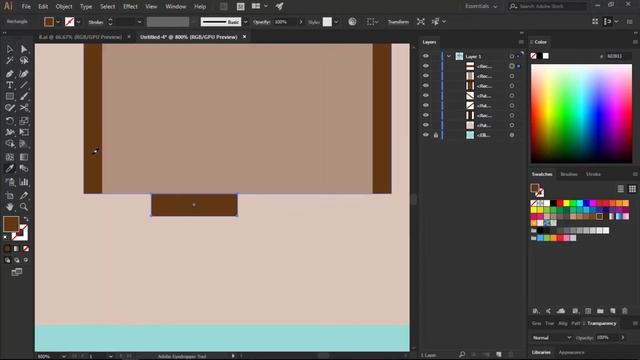The image size is (640, 360).
Task: Click the target circle of Layer 1
Action: click(x=512, y=56)
